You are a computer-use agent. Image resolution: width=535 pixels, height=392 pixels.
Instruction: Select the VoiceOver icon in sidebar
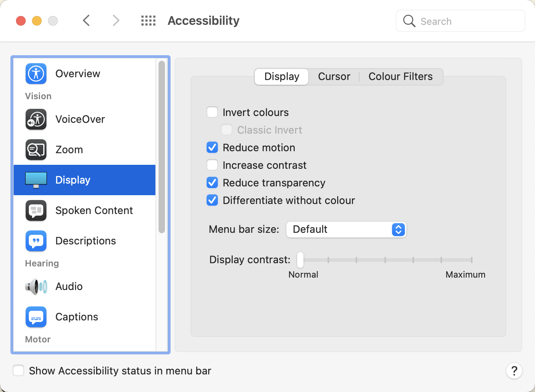click(x=36, y=119)
